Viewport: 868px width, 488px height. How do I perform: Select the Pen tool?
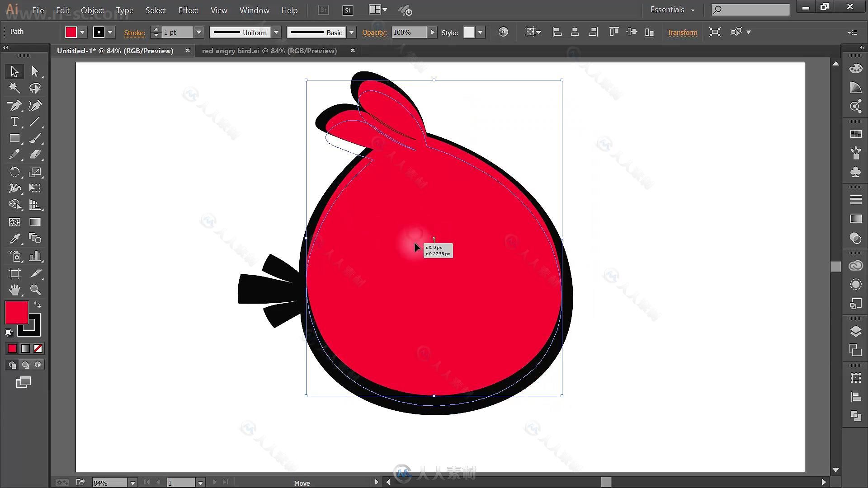tap(14, 105)
